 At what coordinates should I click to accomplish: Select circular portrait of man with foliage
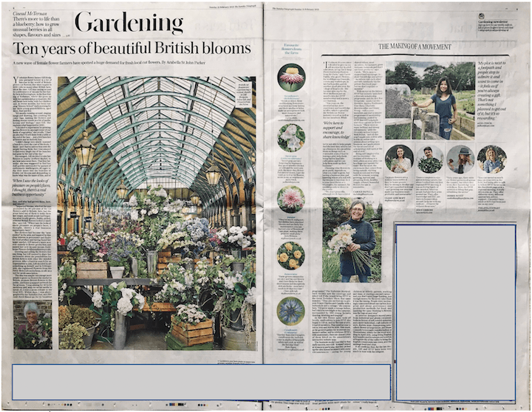[429, 159]
